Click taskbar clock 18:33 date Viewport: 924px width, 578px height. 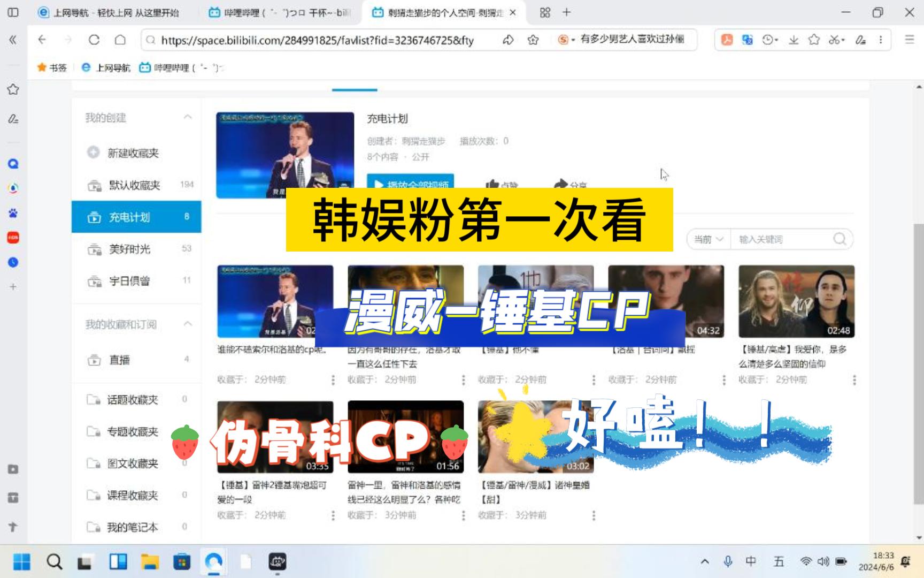876,561
